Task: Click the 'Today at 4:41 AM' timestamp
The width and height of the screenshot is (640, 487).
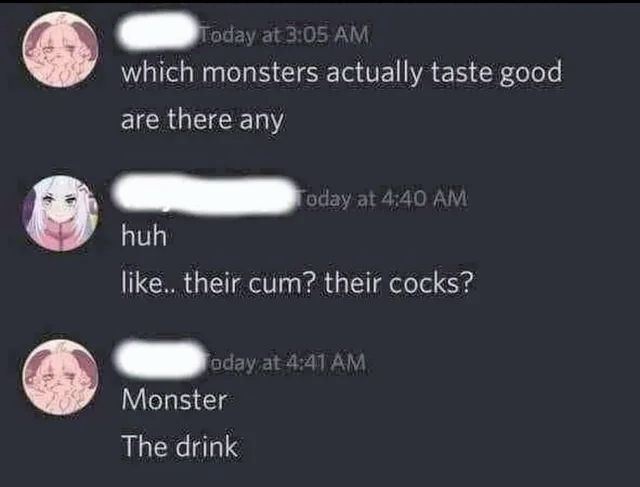Action: (287, 362)
